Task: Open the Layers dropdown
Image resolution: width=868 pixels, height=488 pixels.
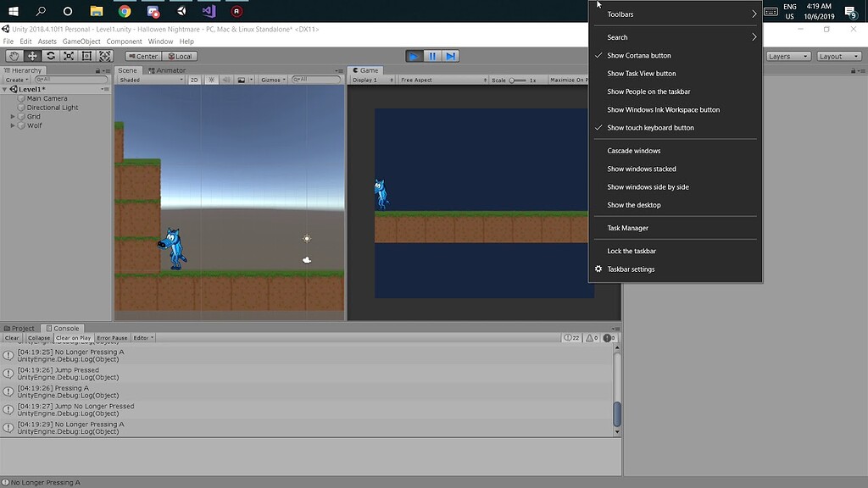Action: [788, 56]
